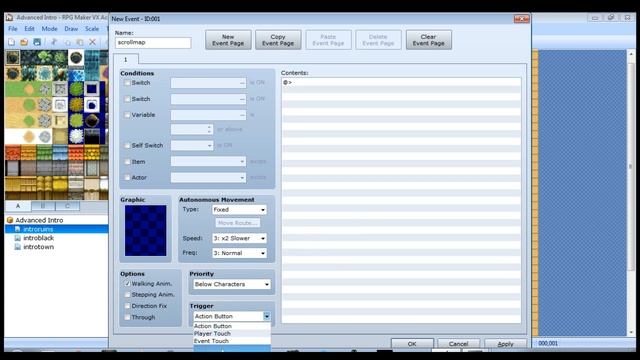This screenshot has height=360, width=640.
Task: Click the Copy toolbar icon
Action: [x=67, y=42]
